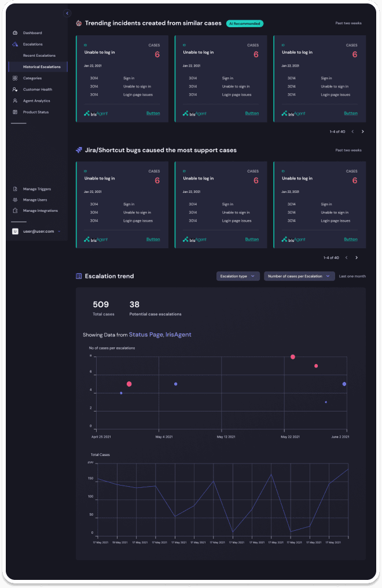Click IrisAgent logo in second Jira card
Viewport: 382px width, 588px height.
pos(194,239)
